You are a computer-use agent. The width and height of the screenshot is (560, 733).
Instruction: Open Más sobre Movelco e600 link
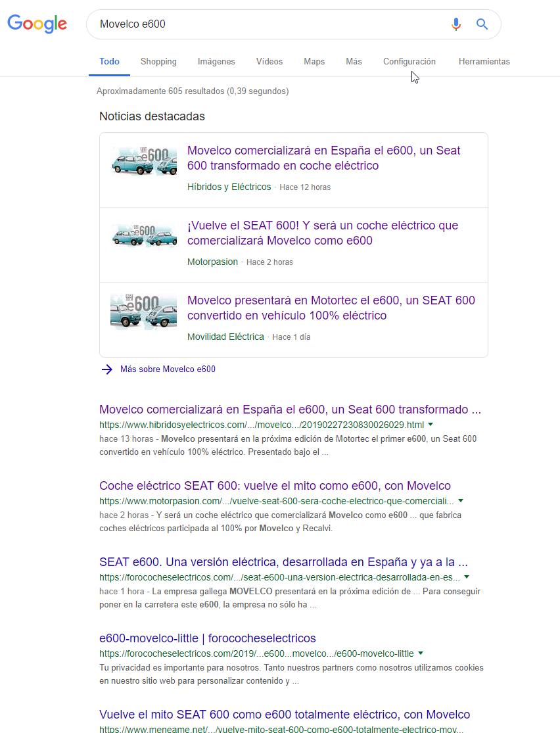pyautogui.click(x=168, y=369)
